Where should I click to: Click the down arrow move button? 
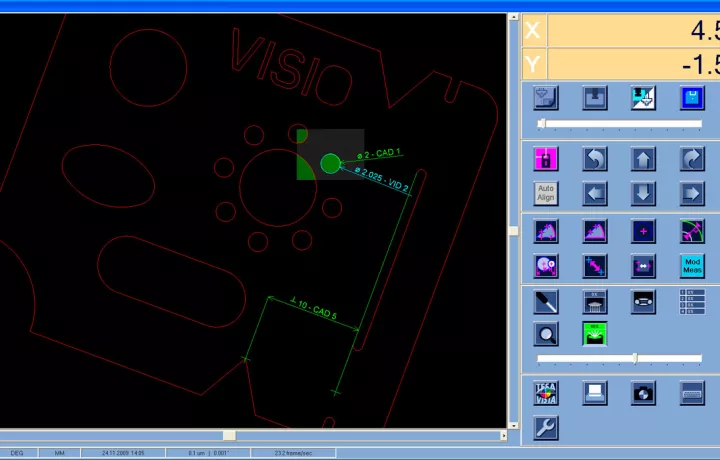(x=643, y=193)
